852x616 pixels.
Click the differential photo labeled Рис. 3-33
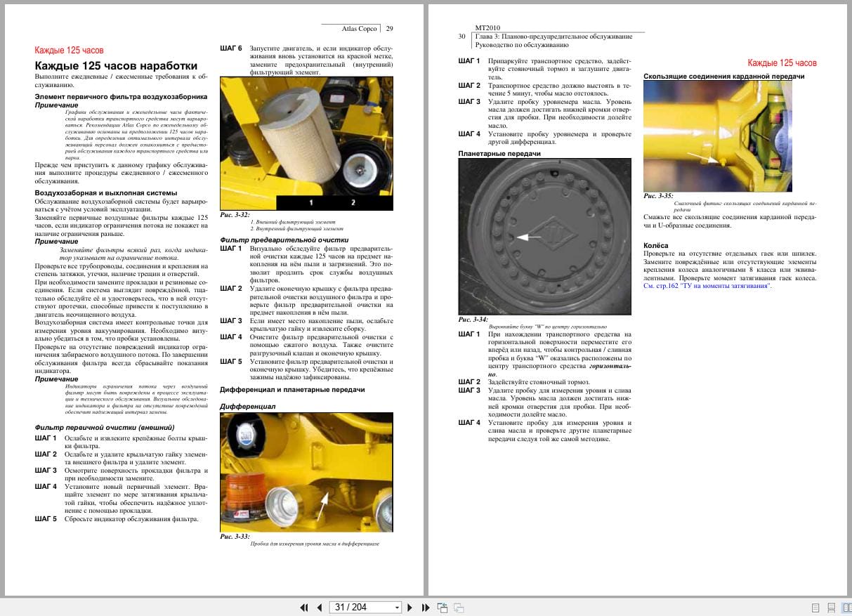(306, 472)
